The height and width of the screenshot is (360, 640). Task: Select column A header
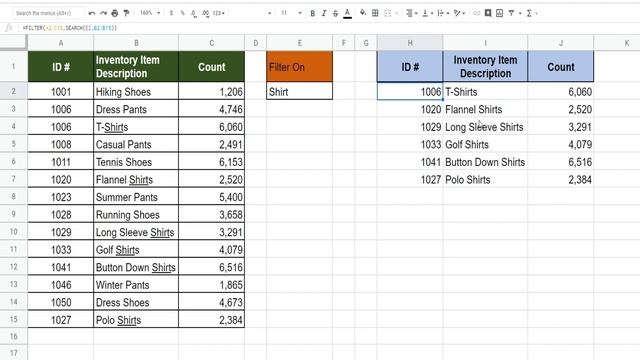(61, 43)
